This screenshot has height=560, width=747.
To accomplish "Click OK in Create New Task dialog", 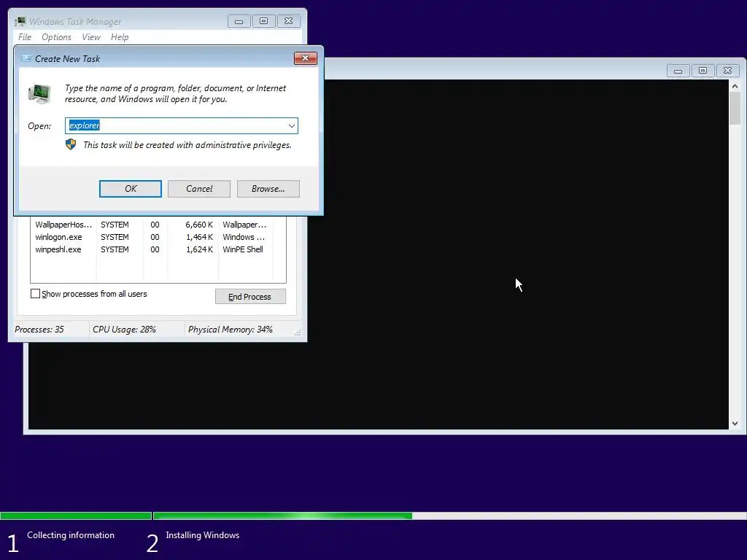I will click(130, 189).
